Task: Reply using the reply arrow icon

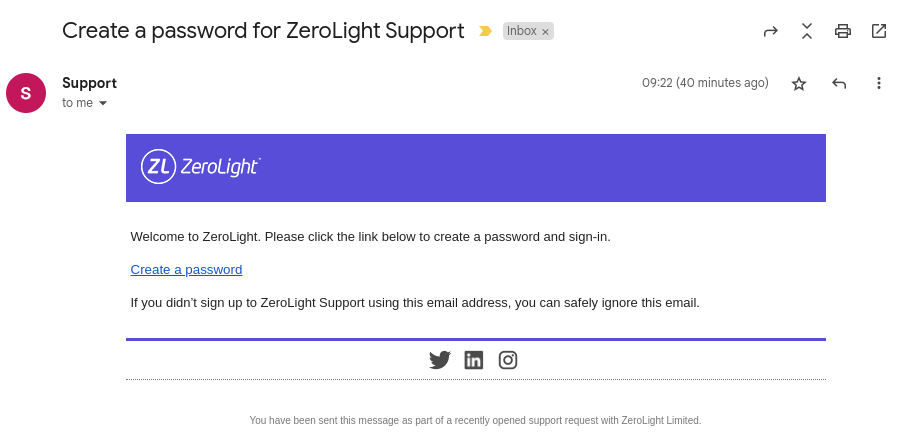Action: (x=839, y=83)
